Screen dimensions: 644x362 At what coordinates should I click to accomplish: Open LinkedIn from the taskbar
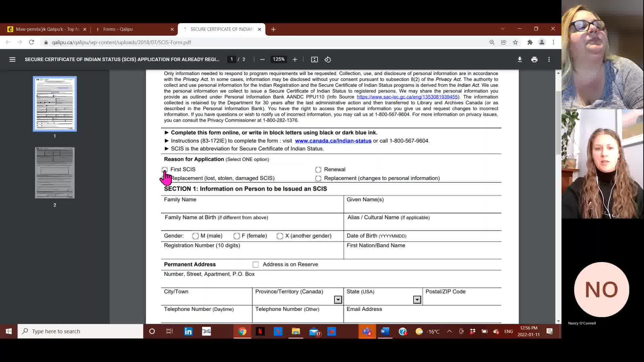pyautogui.click(x=188, y=331)
